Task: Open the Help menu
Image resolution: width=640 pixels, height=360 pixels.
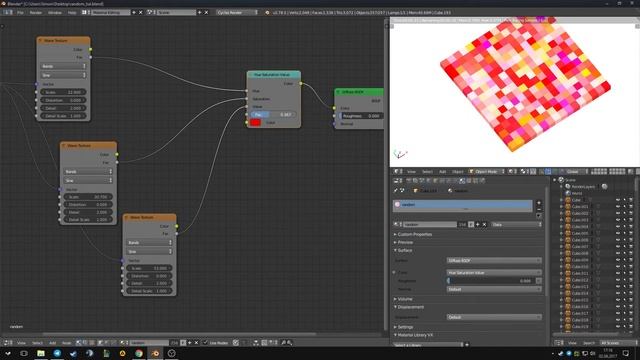Action: point(72,13)
